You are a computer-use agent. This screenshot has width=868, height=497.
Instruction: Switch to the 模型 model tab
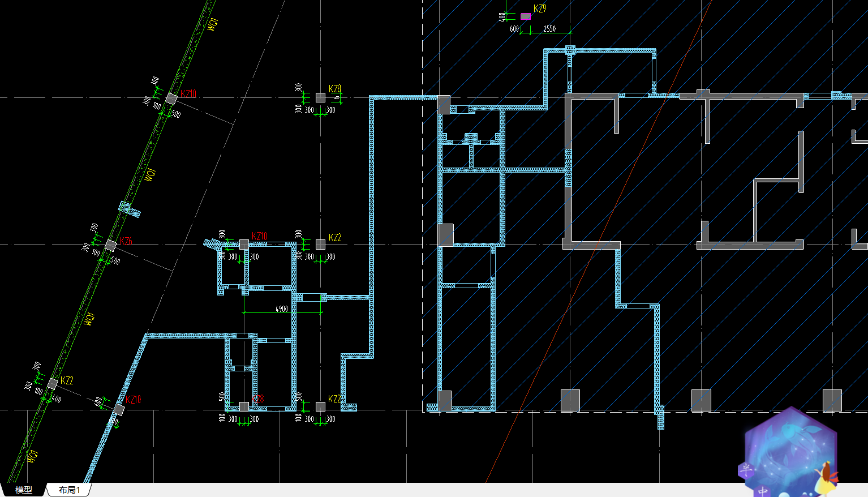pos(23,490)
